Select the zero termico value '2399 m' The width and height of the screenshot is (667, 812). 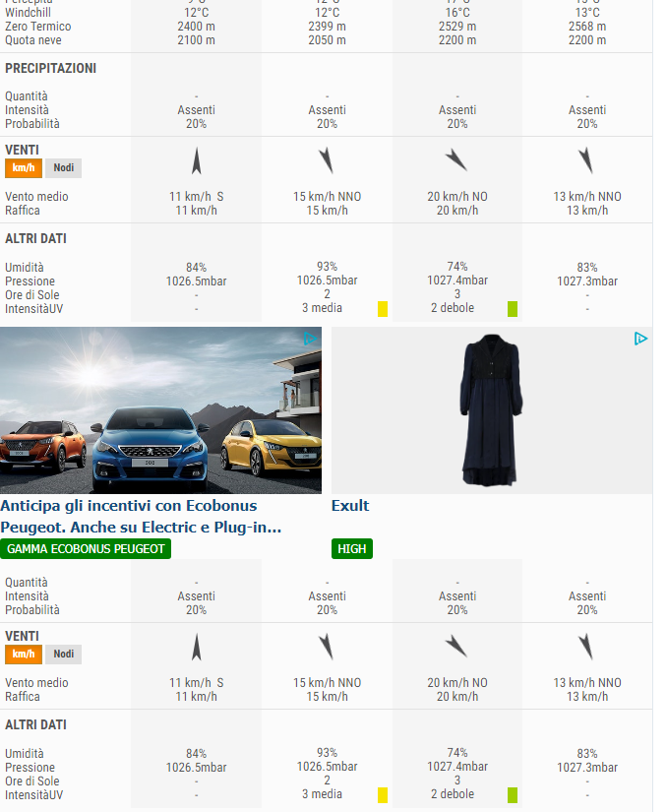tap(327, 27)
